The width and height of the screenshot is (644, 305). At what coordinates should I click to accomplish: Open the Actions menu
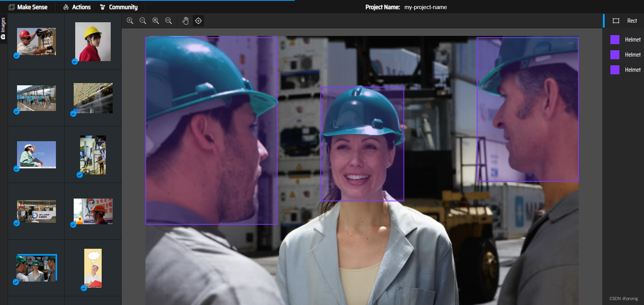(x=77, y=7)
